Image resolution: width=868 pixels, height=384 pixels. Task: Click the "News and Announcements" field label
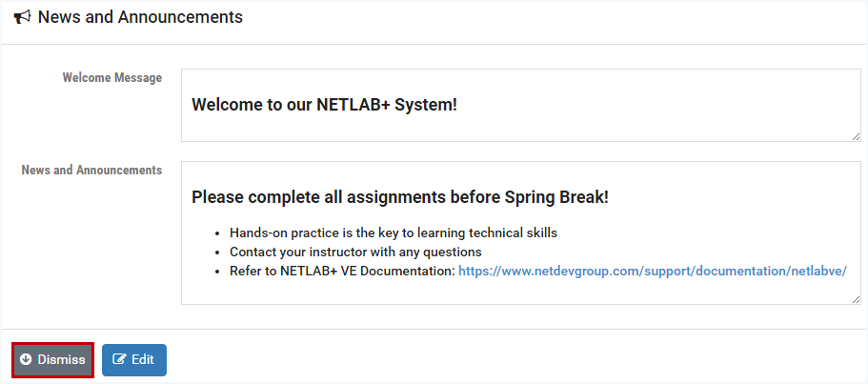(x=91, y=171)
